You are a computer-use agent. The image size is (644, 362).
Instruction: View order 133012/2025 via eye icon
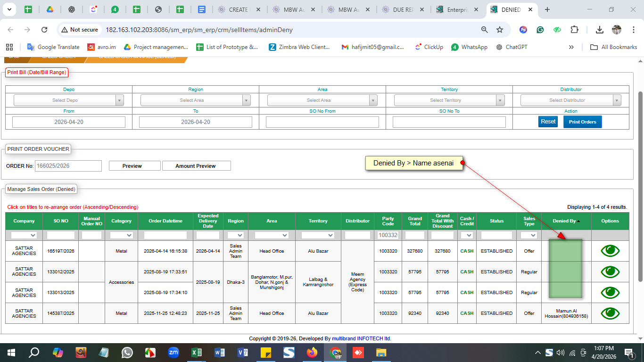(x=610, y=271)
